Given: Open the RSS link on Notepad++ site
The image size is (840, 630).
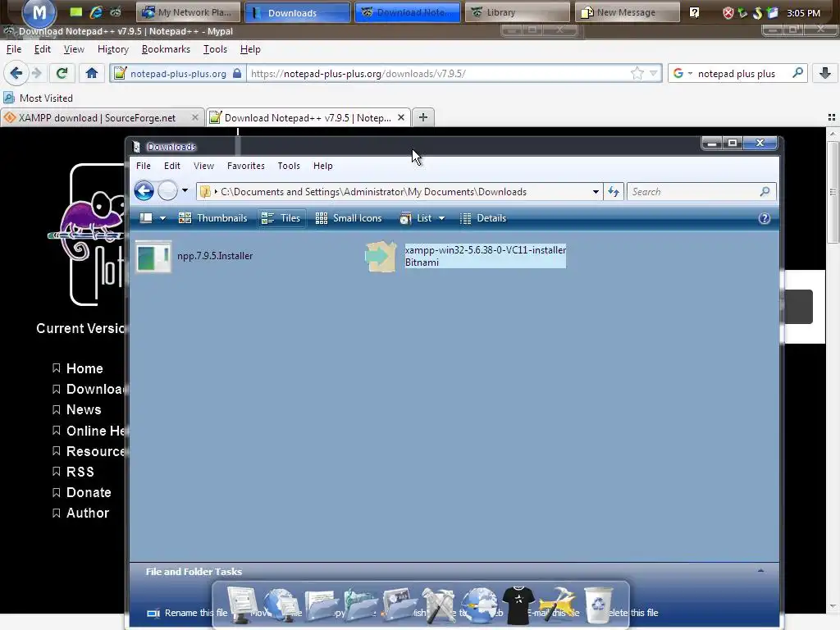Looking at the screenshot, I should point(80,472).
